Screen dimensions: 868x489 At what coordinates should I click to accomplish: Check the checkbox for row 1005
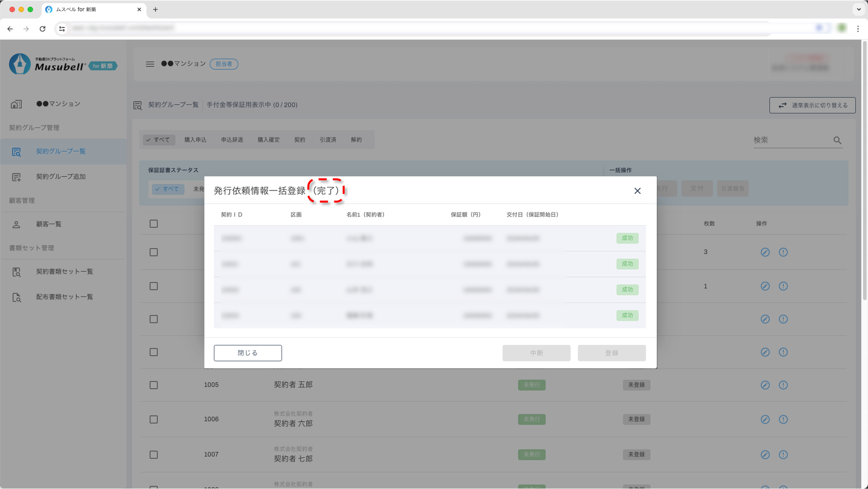tap(154, 385)
